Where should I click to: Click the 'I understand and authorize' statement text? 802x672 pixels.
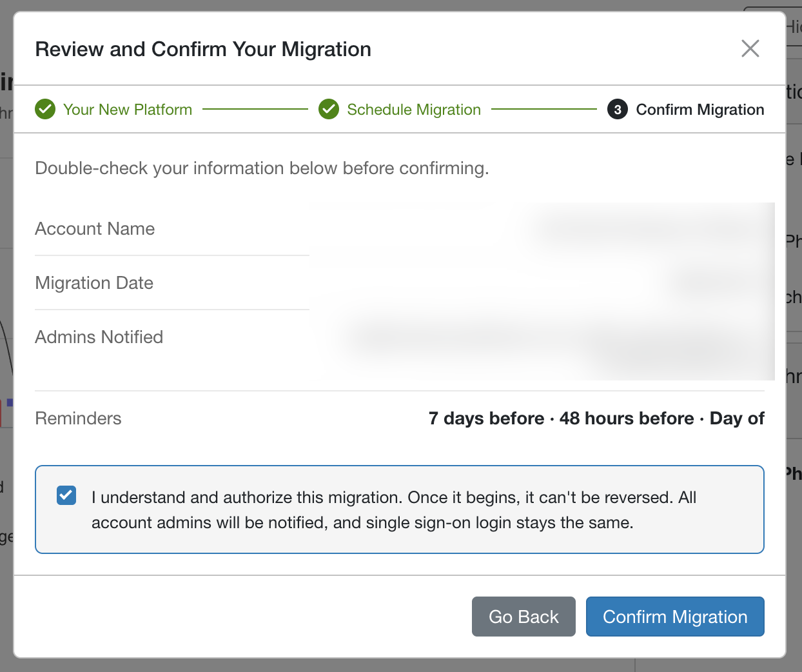point(394,509)
